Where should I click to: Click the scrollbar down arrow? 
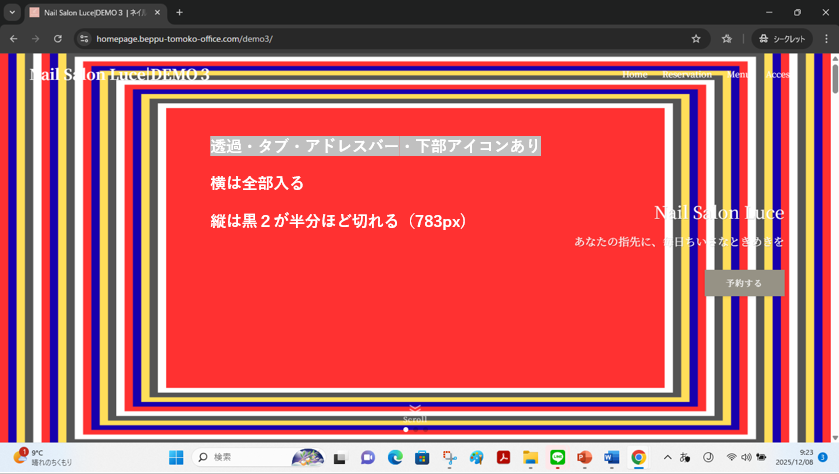pyautogui.click(x=835, y=438)
